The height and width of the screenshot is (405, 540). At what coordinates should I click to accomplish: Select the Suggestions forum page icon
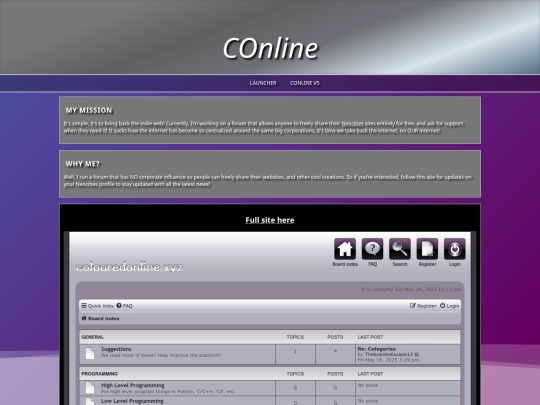(x=90, y=354)
